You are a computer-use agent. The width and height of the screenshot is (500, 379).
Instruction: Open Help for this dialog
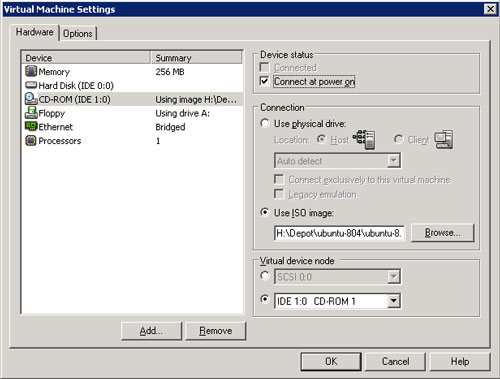pos(460,362)
